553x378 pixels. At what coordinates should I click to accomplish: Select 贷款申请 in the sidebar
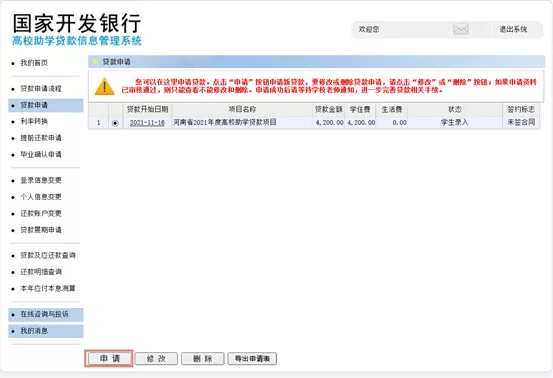click(x=46, y=105)
